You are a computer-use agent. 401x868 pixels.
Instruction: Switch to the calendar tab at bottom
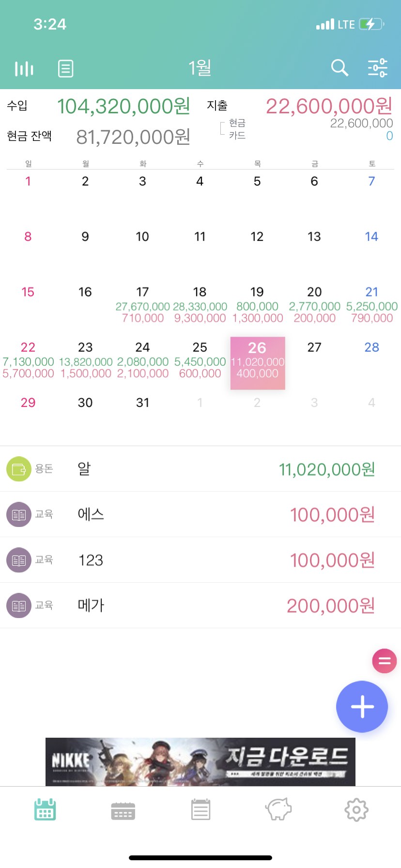45,809
